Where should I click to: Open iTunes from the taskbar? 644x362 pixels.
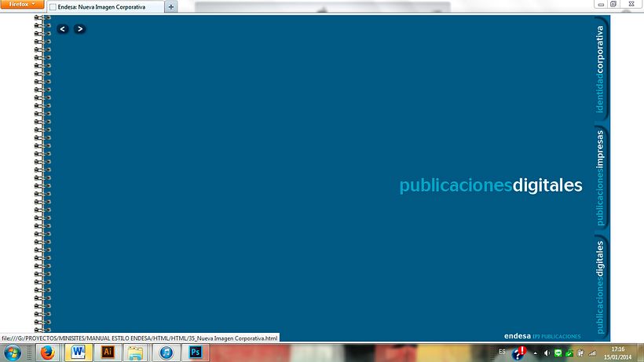(166, 353)
